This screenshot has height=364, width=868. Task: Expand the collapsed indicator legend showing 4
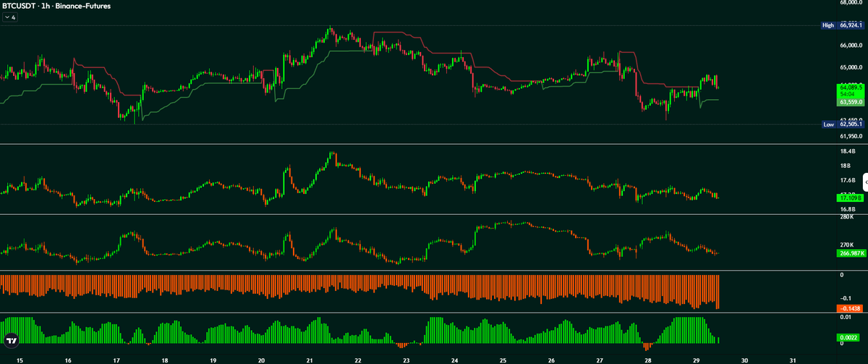pyautogui.click(x=9, y=17)
